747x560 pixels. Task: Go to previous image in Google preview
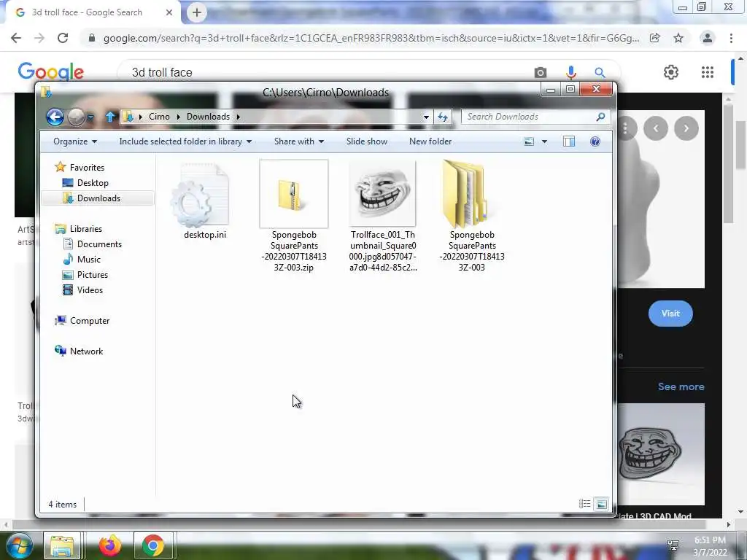[656, 128]
